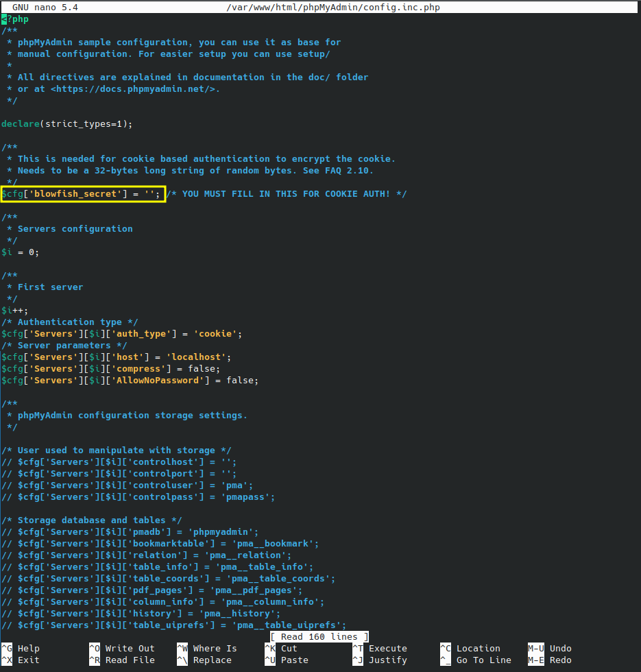Click the M-U Undo shortcut

coord(550,649)
